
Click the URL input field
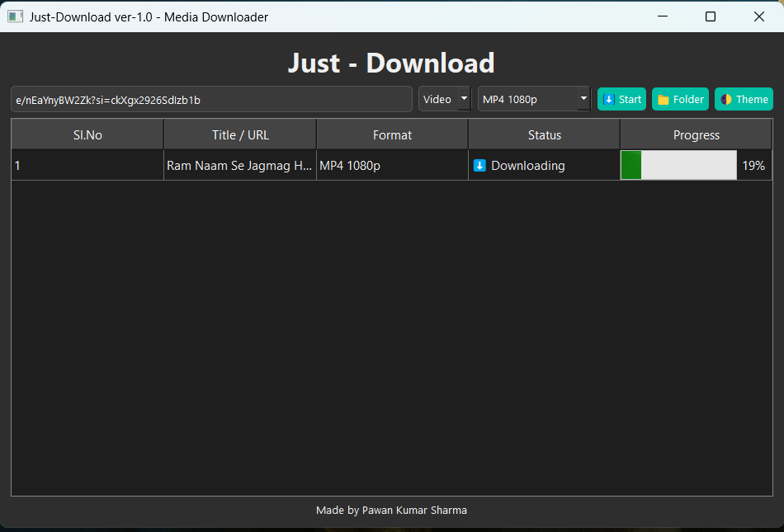pos(210,99)
